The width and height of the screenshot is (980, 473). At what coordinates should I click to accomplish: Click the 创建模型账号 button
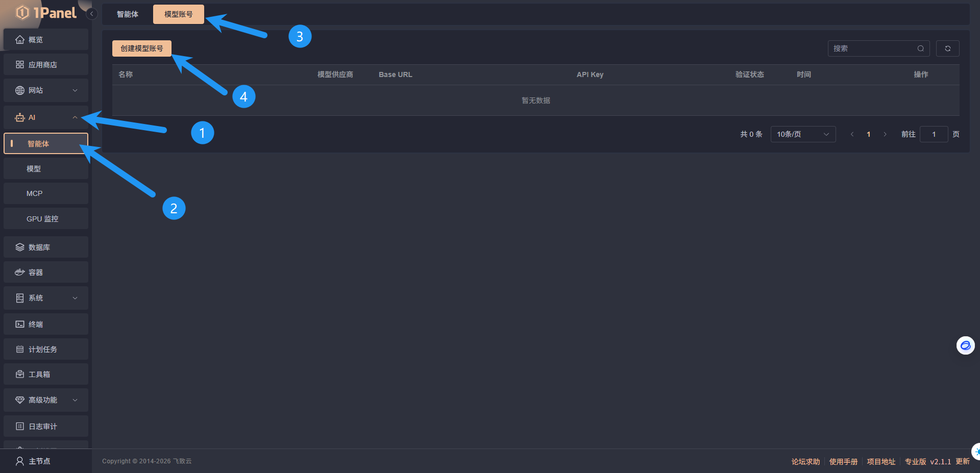tap(141, 48)
